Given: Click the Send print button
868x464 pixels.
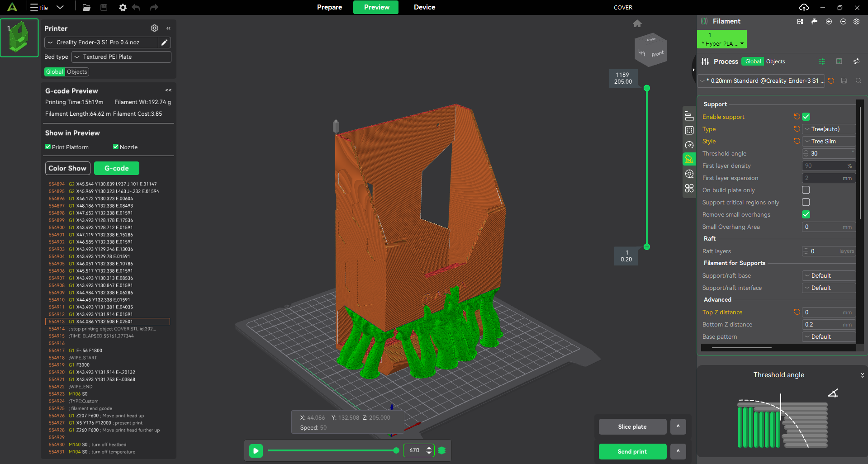Looking at the screenshot, I should (632, 451).
